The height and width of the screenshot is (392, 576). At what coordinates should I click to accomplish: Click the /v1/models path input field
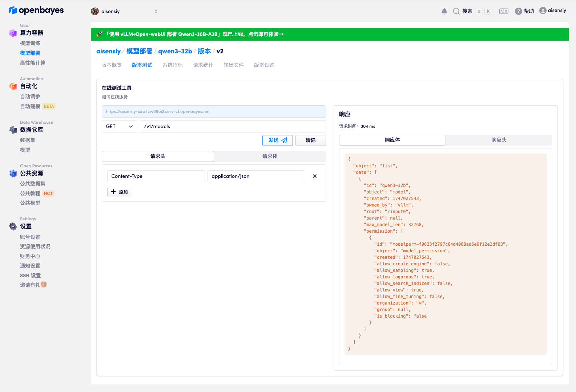pyautogui.click(x=233, y=126)
